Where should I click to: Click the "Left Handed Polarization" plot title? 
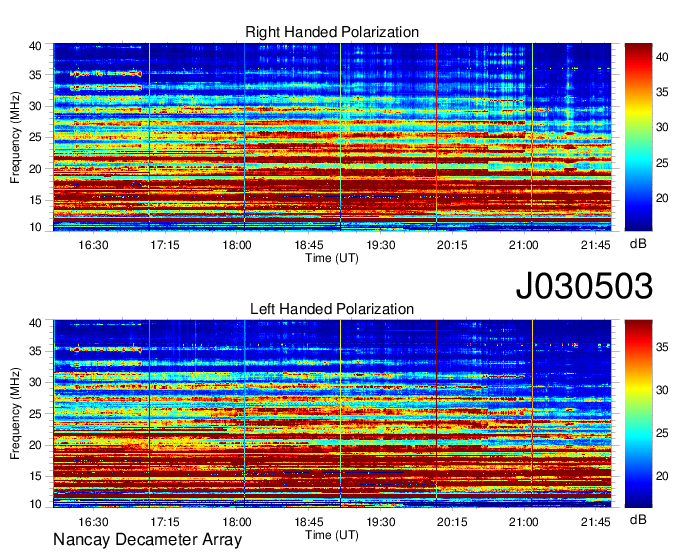pyautogui.click(x=332, y=309)
